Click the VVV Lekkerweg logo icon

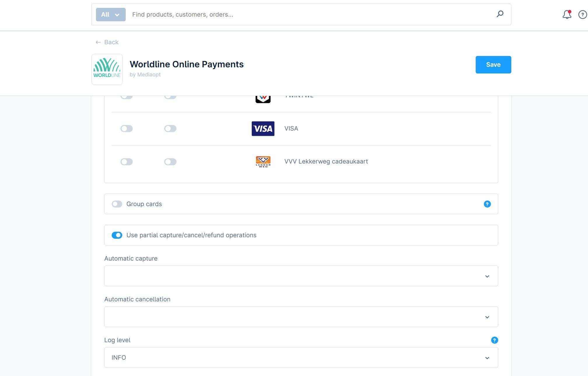point(263,161)
